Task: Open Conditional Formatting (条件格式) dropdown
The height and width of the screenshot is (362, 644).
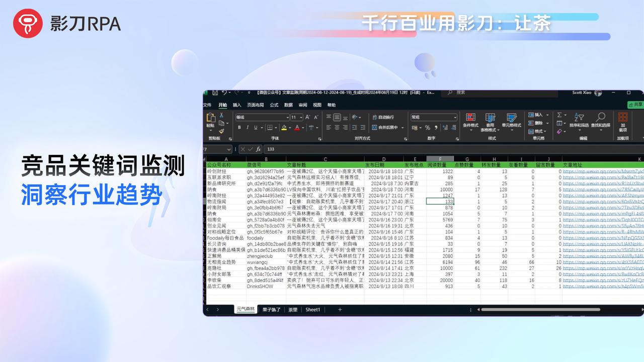Action: coord(470,123)
